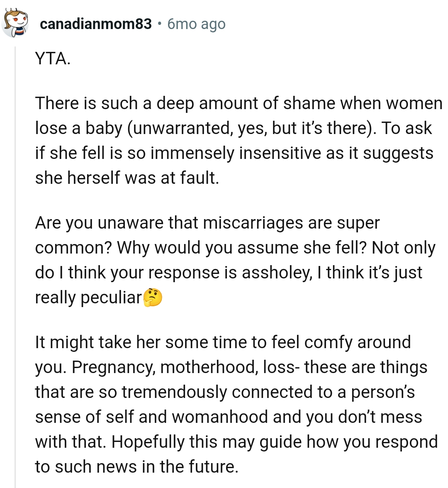Image resolution: width=448 pixels, height=488 pixels.
Task: Click the word "womanhood" in last paragraph
Action: coord(220,417)
